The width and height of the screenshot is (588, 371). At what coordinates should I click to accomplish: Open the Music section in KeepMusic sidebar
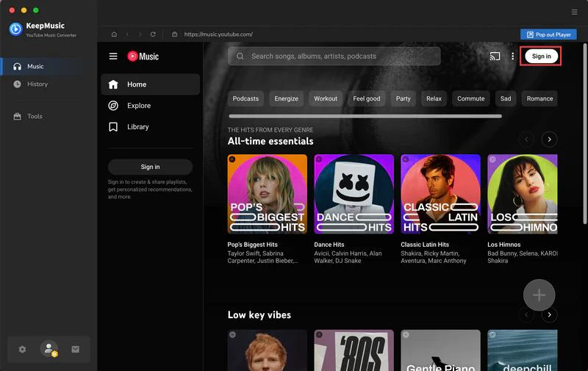click(42, 66)
